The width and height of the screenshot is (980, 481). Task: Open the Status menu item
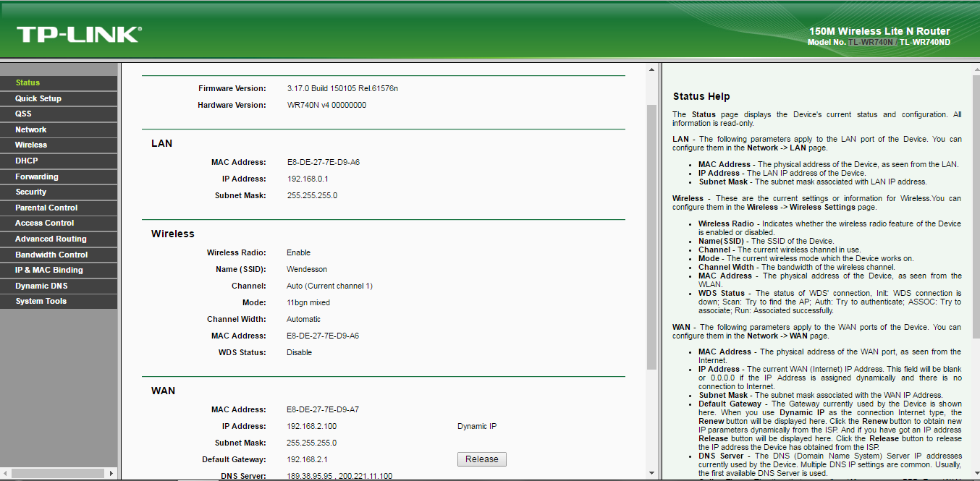(x=58, y=83)
